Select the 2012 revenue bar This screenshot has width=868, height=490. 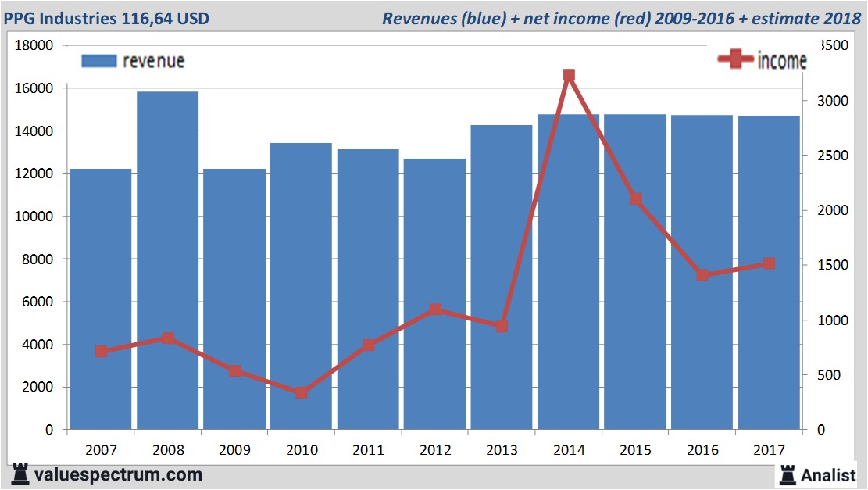tap(434, 294)
